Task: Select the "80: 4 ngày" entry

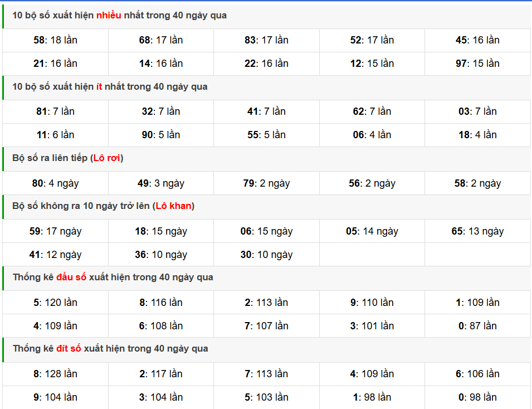Action: 55,183
